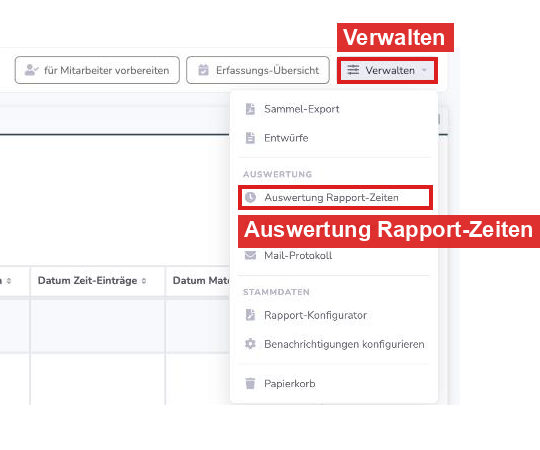Click the sort arrows beside Datum Zeit-Einträge
Screen dimensions: 540x450
coord(144,281)
